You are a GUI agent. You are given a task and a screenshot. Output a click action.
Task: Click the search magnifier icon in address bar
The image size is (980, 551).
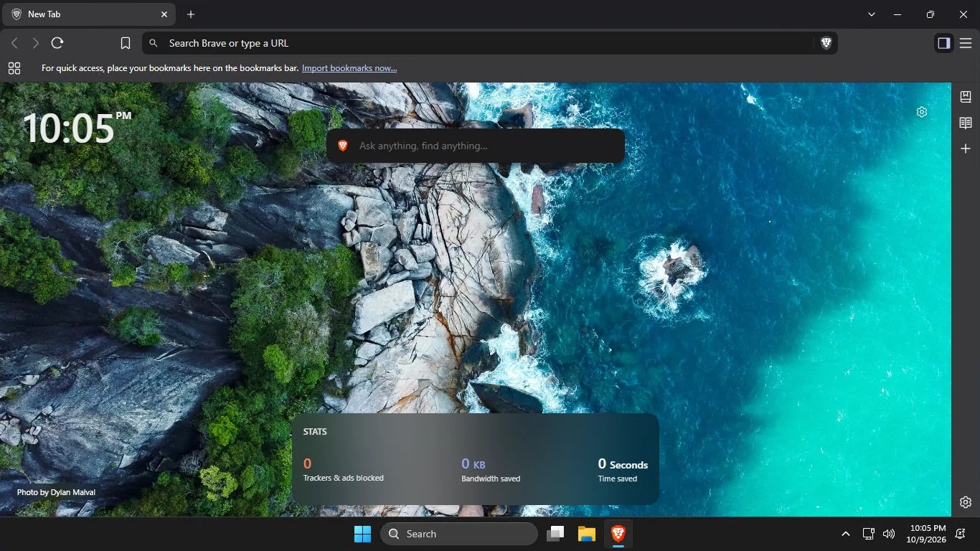(154, 43)
